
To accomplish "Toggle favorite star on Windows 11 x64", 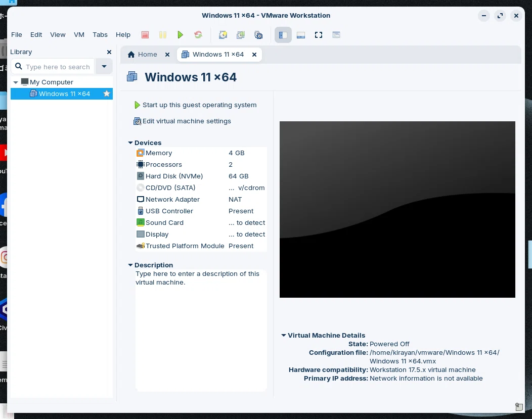I will (107, 94).
